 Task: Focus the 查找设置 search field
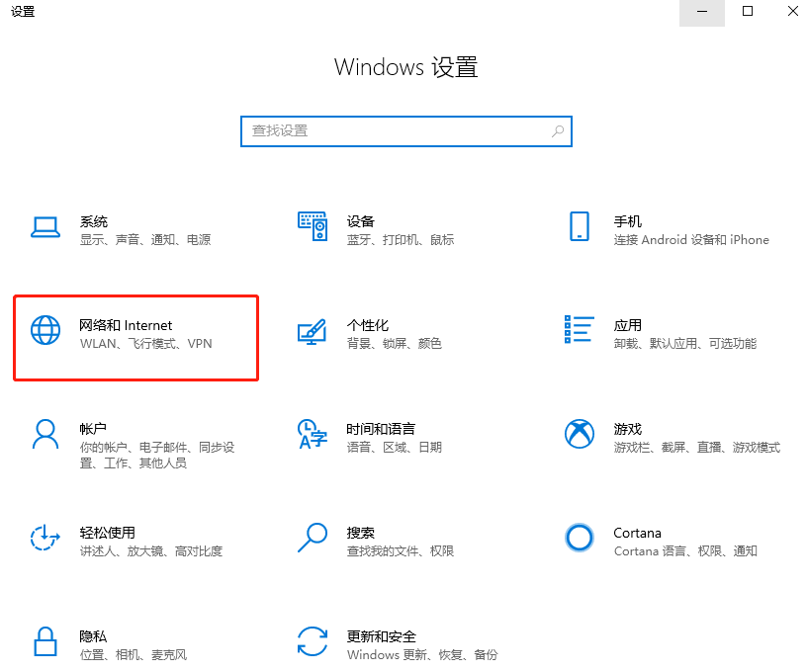coord(406,131)
